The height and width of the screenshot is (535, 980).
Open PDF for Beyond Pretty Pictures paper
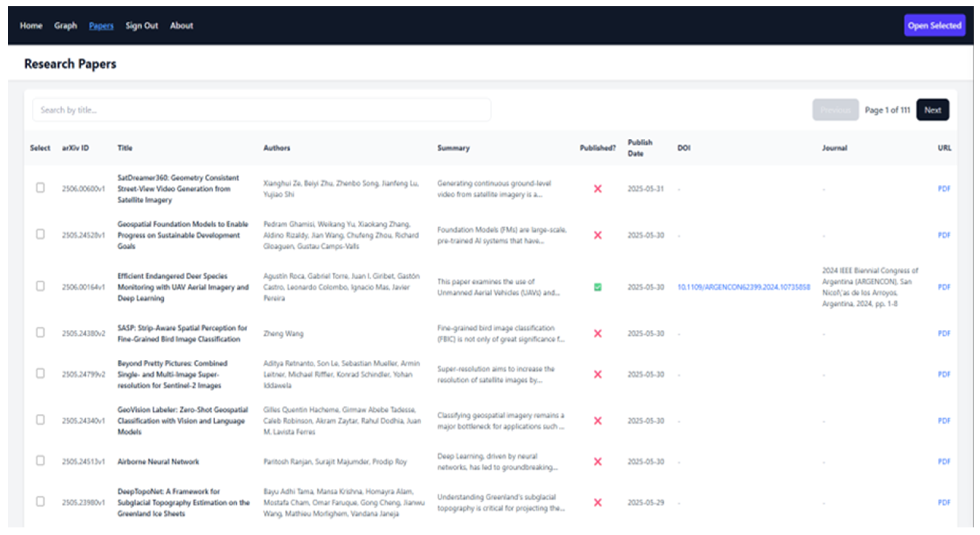click(944, 374)
